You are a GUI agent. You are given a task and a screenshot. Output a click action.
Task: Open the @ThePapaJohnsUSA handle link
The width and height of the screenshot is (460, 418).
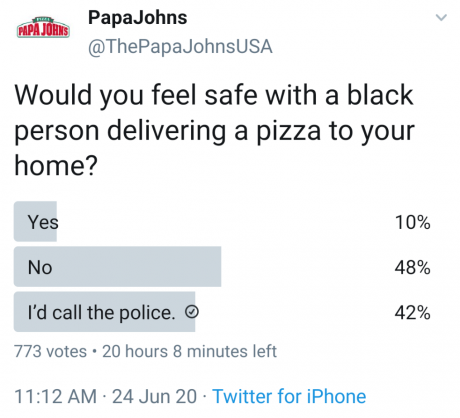click(180, 46)
